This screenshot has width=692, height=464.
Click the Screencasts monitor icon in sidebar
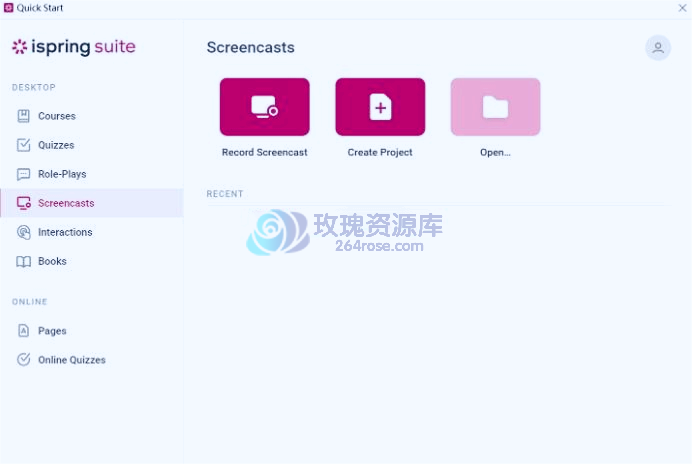click(x=23, y=203)
